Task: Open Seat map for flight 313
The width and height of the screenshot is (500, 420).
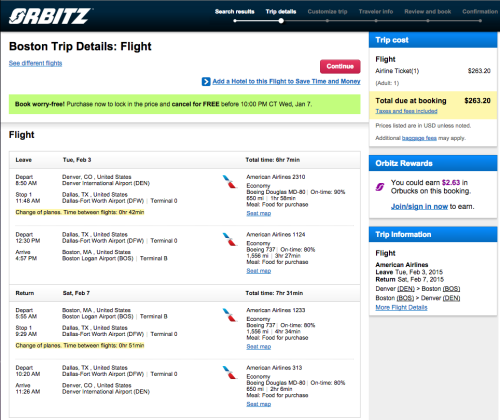Action: (259, 404)
